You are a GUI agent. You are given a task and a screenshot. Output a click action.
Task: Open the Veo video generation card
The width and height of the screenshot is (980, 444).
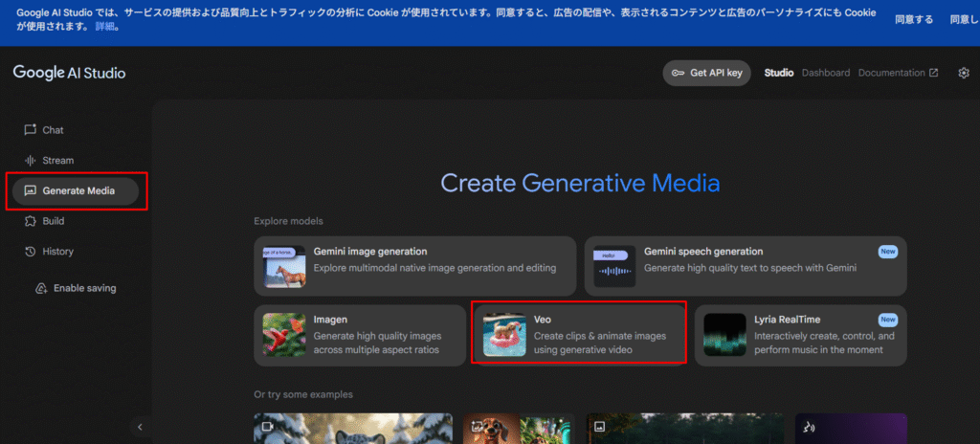click(x=579, y=335)
